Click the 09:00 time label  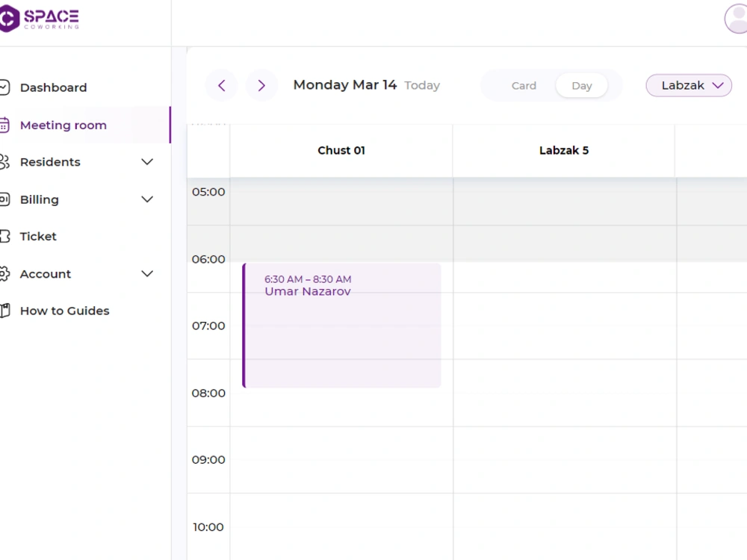[208, 460]
